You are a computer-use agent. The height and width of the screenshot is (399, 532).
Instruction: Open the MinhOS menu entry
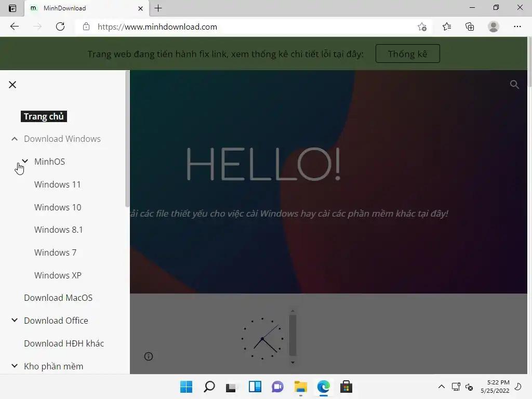49,162
